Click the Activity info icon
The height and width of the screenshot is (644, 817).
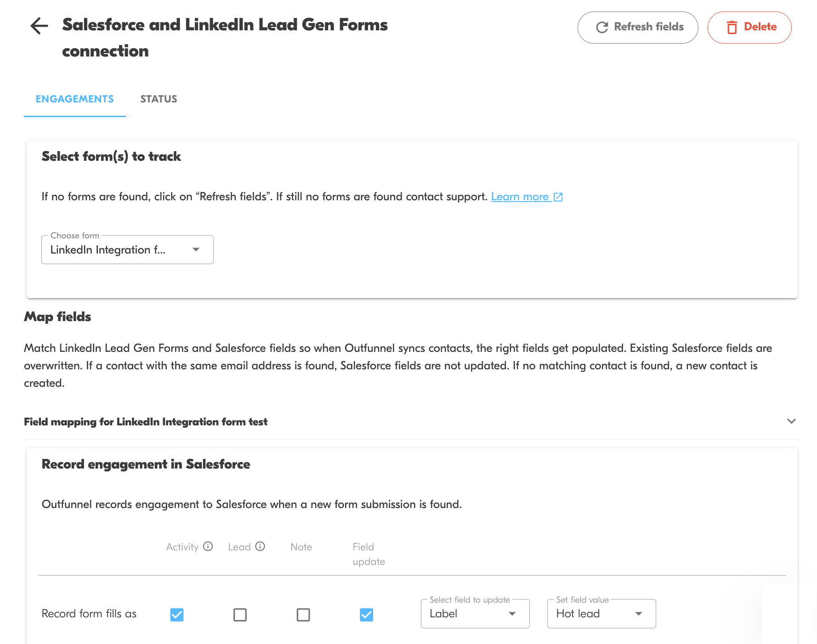pyautogui.click(x=208, y=546)
